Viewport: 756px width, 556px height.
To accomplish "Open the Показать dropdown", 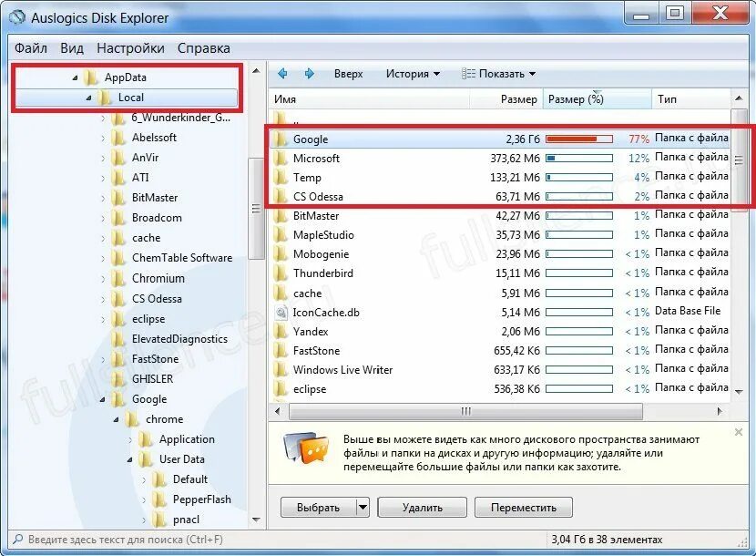I will pyautogui.click(x=498, y=74).
